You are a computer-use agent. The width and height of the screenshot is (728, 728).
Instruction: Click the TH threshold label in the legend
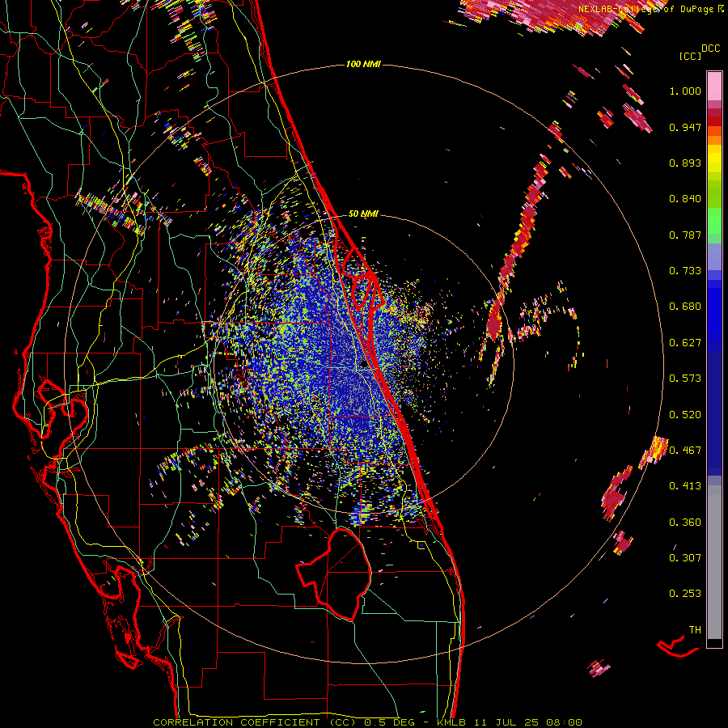(695, 630)
